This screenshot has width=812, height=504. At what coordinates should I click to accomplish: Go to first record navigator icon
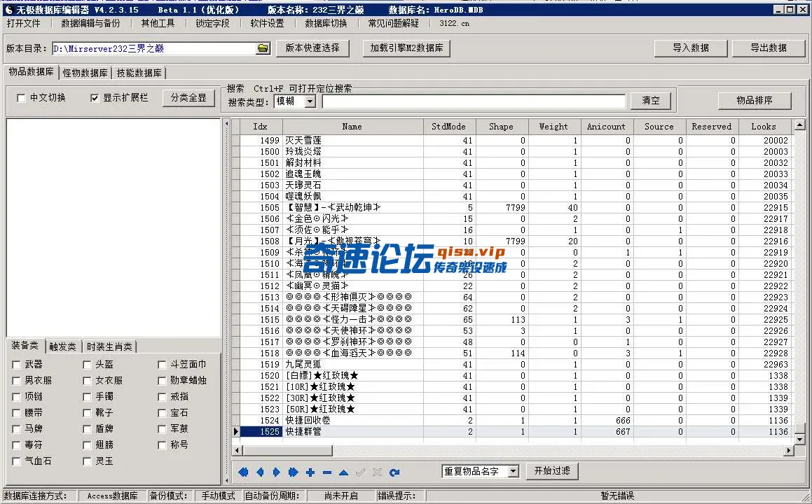243,472
